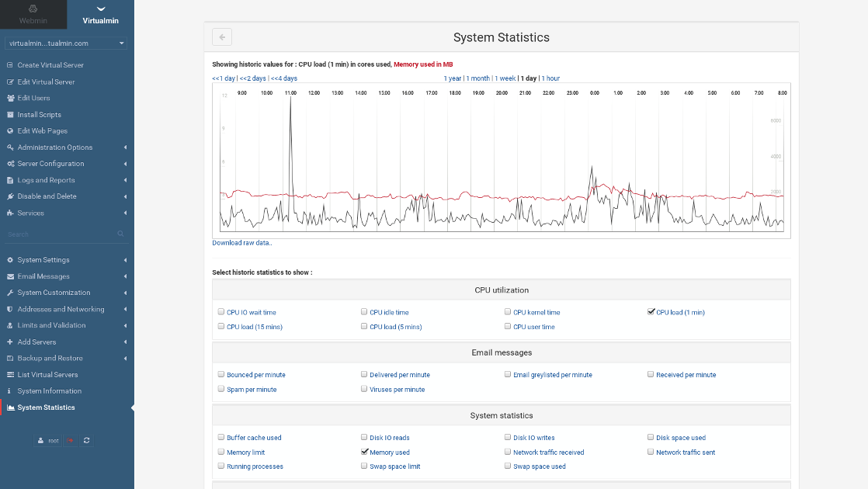868x489 pixels.
Task: Expand the Administration Options menu
Action: pos(55,147)
